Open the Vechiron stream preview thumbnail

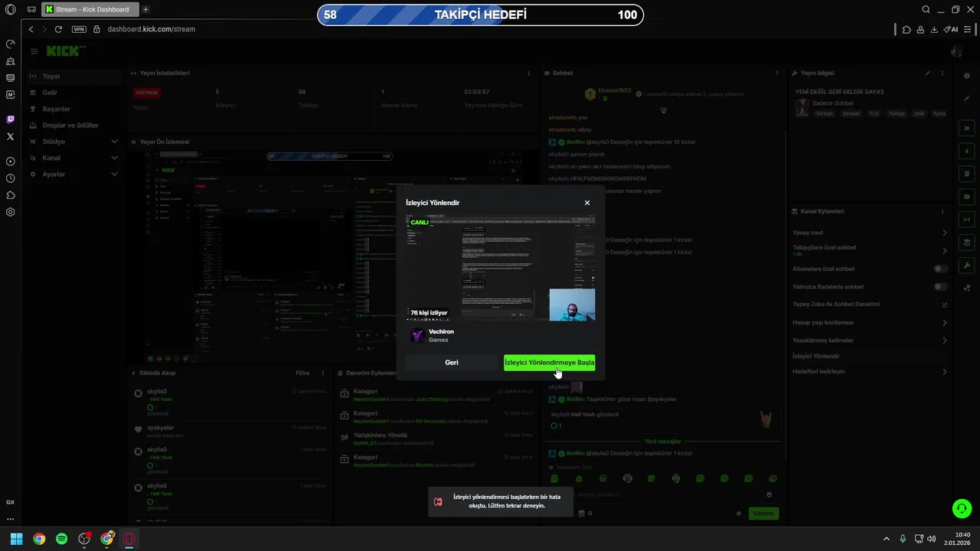click(500, 268)
